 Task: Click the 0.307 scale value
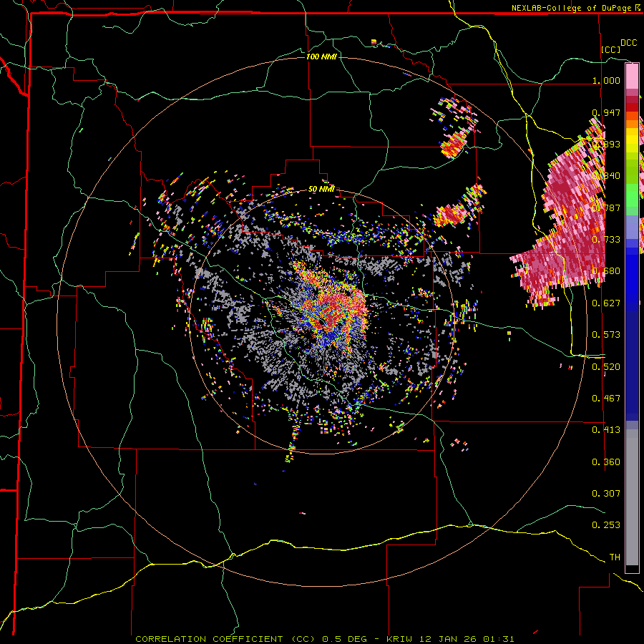pos(606,494)
